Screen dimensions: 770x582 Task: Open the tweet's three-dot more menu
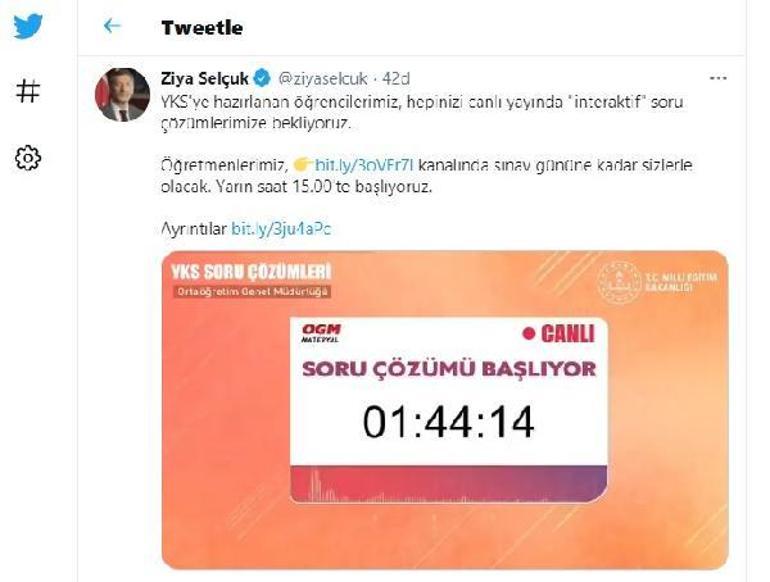[x=718, y=78]
